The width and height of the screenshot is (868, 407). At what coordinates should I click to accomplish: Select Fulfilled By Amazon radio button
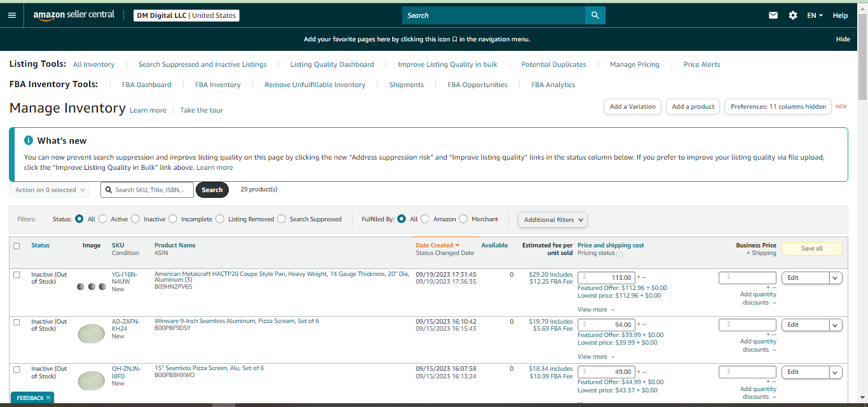425,219
